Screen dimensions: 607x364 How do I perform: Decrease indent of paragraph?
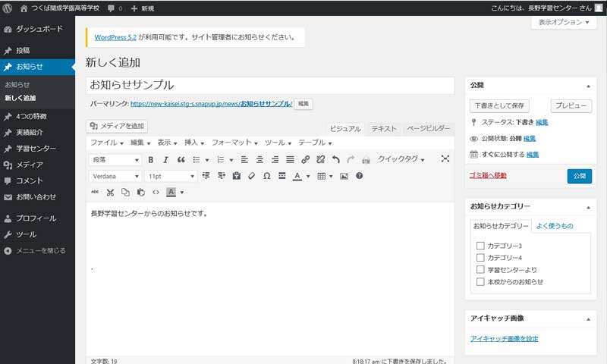point(206,176)
